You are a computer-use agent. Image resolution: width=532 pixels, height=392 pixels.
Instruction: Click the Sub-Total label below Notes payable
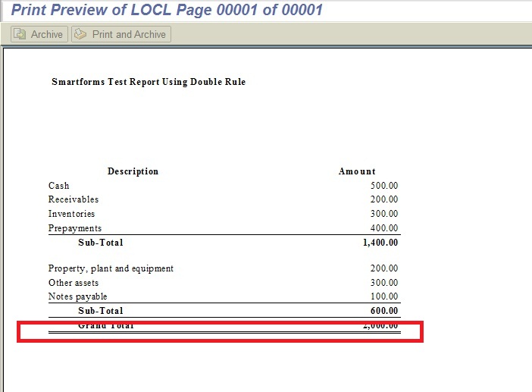coord(101,311)
